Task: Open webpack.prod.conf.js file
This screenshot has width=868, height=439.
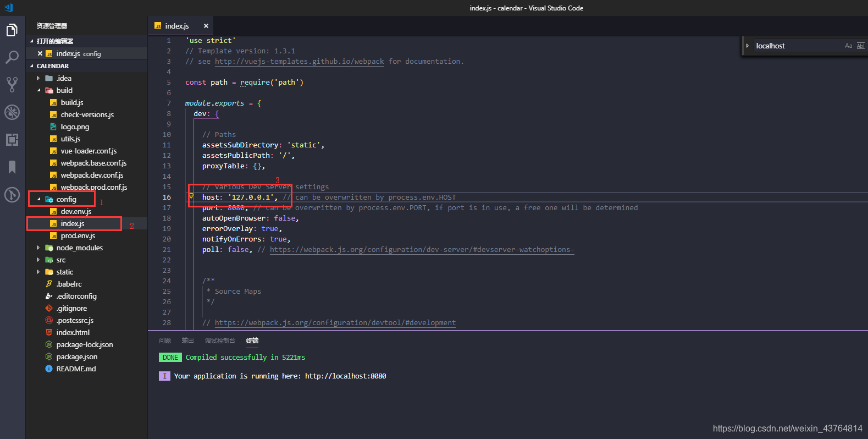Action: [93, 187]
